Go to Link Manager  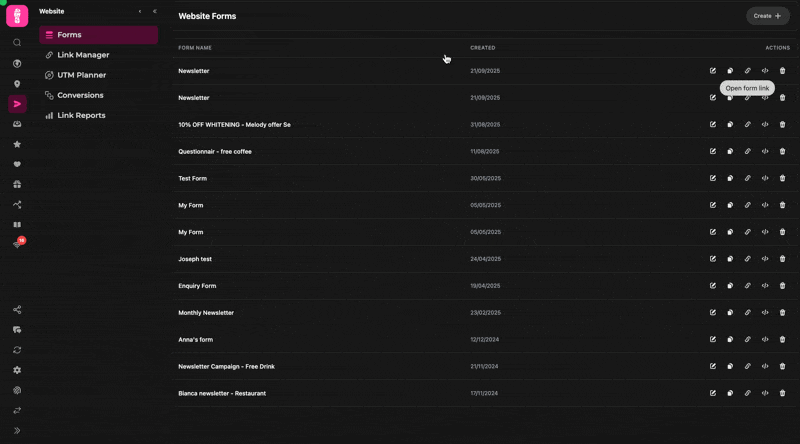(x=83, y=55)
